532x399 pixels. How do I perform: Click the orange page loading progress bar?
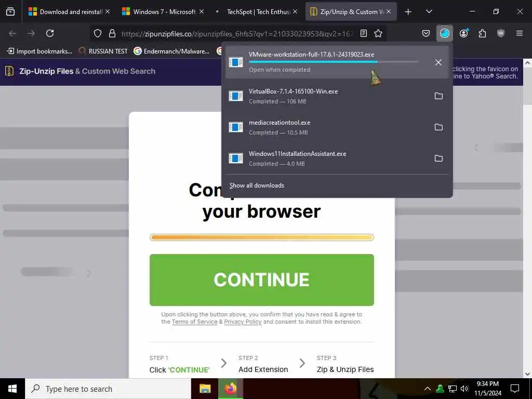click(x=262, y=237)
